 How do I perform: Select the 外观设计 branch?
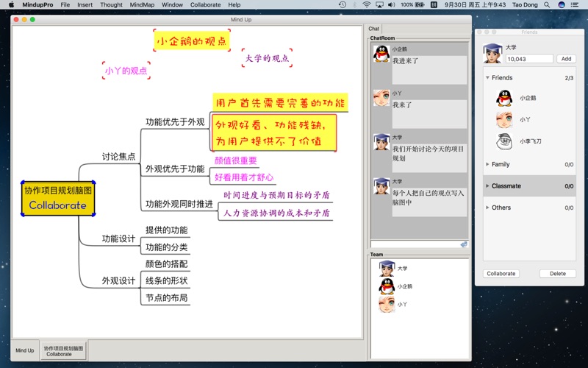(118, 280)
